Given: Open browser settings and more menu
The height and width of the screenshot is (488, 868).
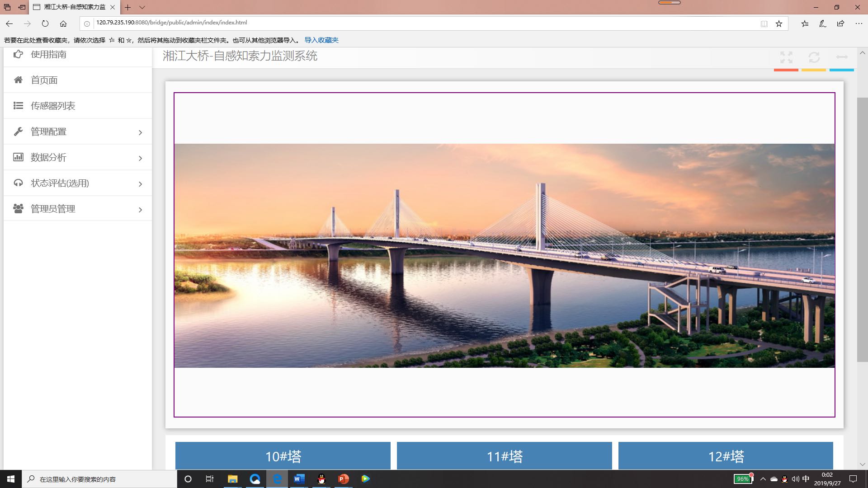Looking at the screenshot, I should coord(859,23).
